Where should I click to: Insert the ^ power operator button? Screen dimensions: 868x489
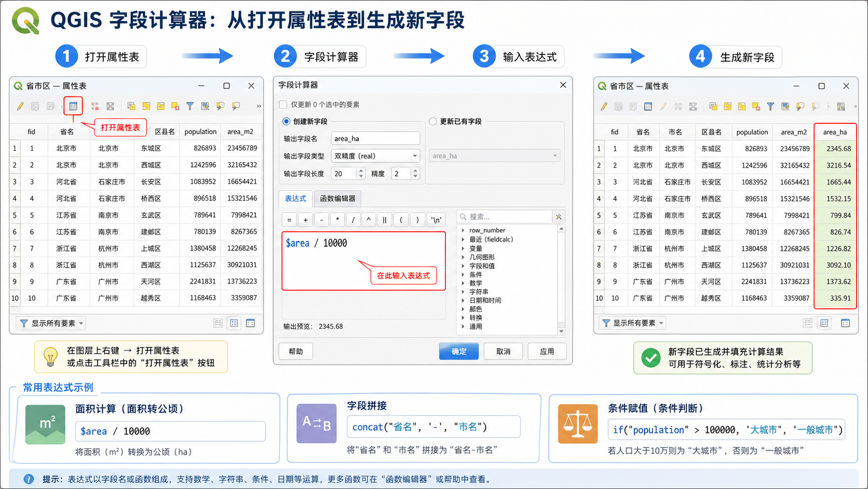point(369,220)
